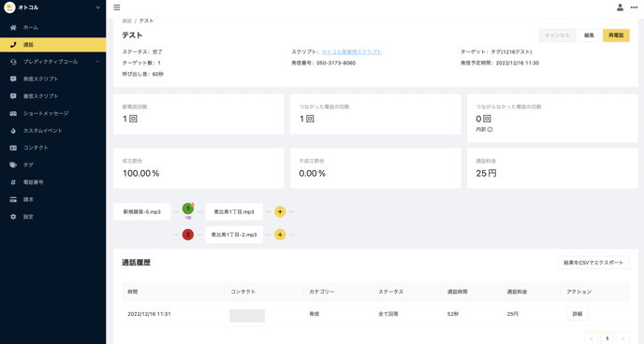Click the home icon in sidebar
The height and width of the screenshot is (344, 644).
pos(13,27)
